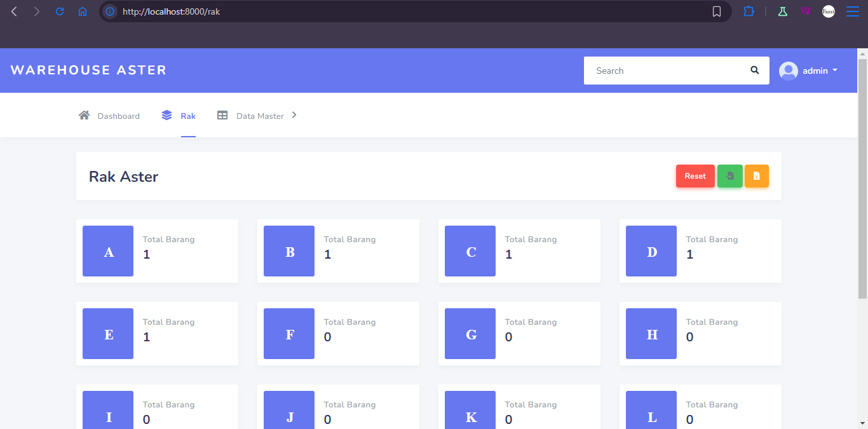Screen dimensions: 868x429
Task: Open rack A blue tile
Action: [x=108, y=251]
